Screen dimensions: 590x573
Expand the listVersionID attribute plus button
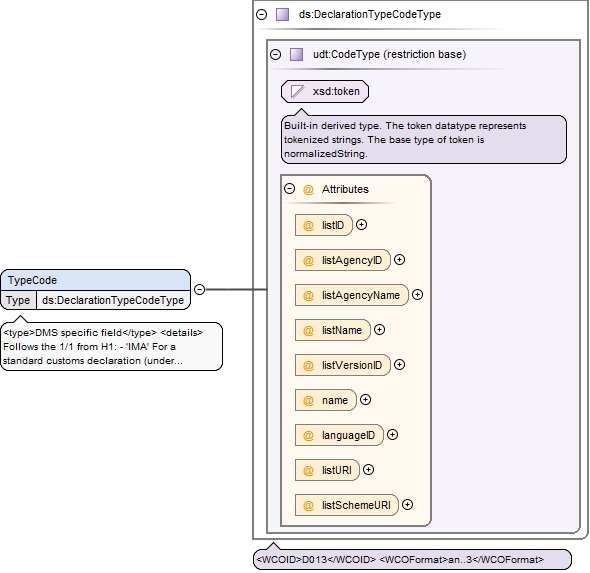point(399,365)
